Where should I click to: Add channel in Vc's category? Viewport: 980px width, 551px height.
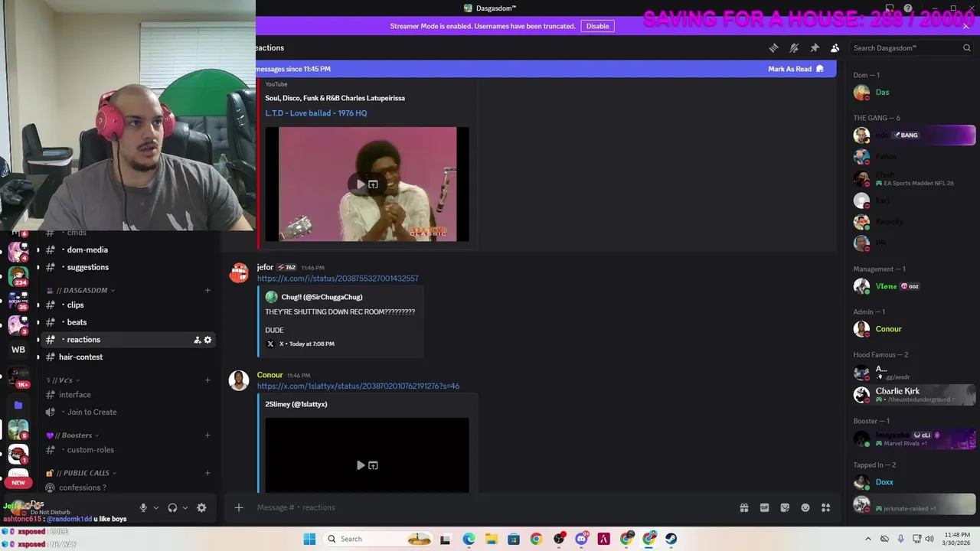click(207, 380)
